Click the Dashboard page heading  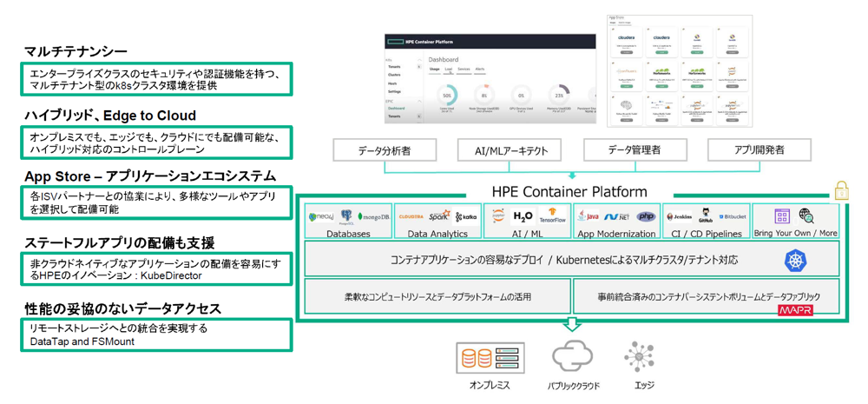pos(444,59)
